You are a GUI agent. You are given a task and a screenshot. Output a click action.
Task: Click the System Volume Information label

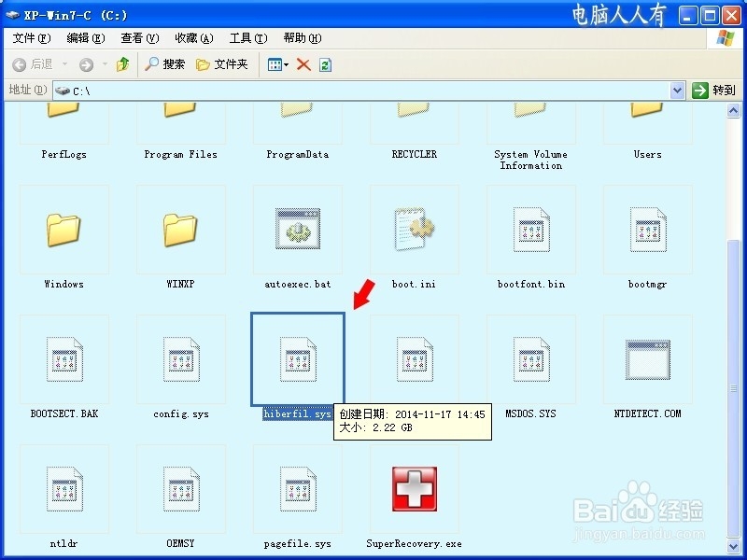[x=530, y=160]
